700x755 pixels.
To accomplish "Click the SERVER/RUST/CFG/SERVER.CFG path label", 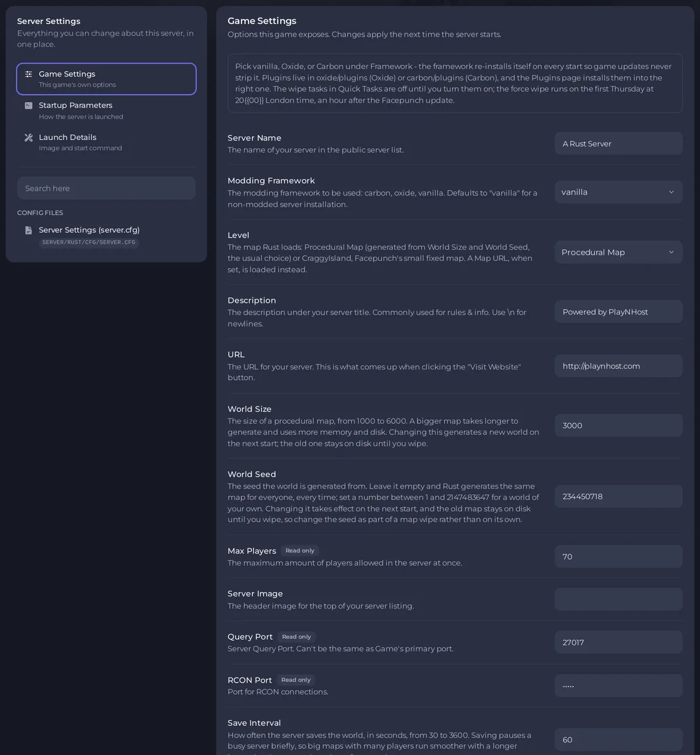I will 89,242.
